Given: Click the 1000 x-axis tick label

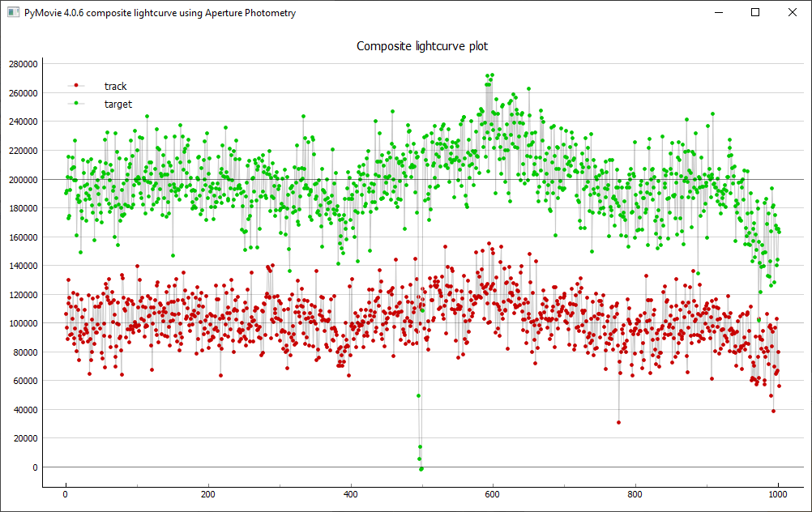Looking at the screenshot, I should click(777, 493).
